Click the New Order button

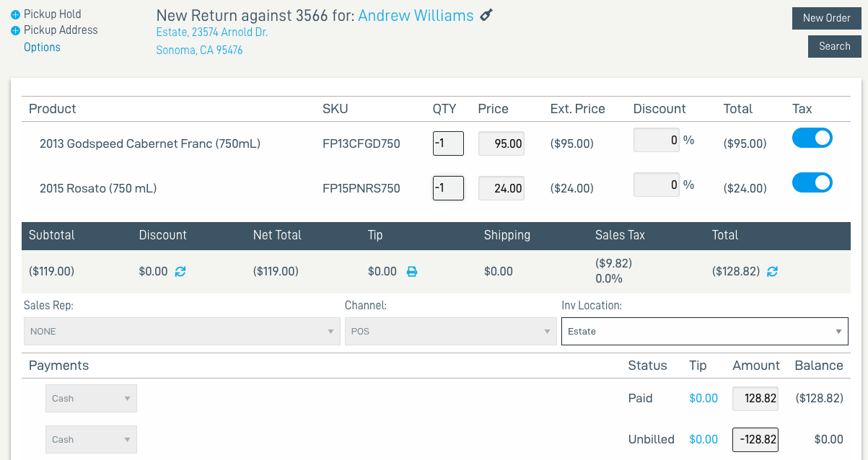click(827, 18)
